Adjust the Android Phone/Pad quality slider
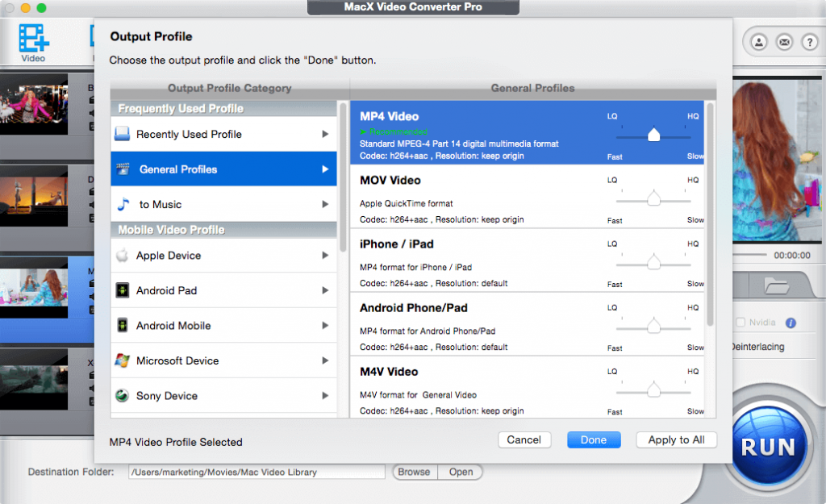Viewport: 826px width, 504px height. 653,327
